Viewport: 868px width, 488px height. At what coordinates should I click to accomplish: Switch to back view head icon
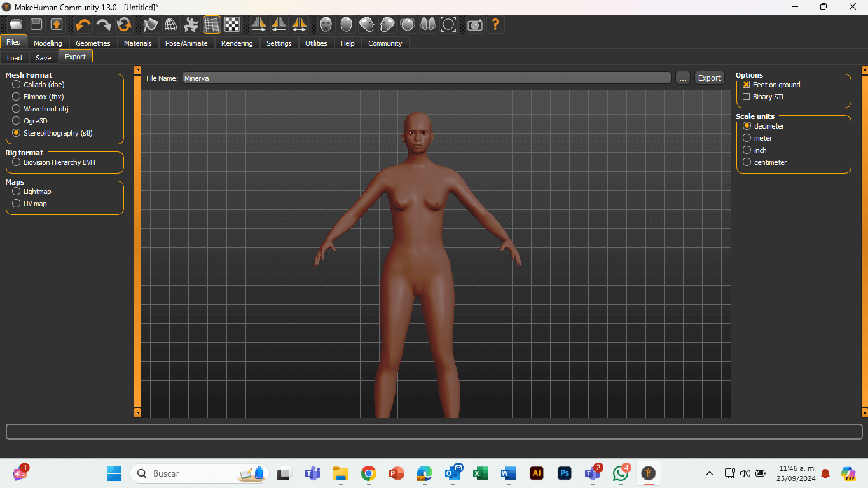tap(347, 25)
